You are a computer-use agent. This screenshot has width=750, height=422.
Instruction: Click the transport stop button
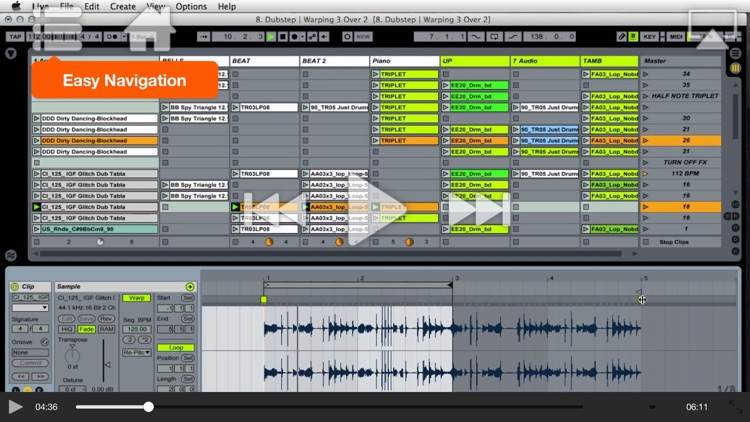(x=283, y=36)
